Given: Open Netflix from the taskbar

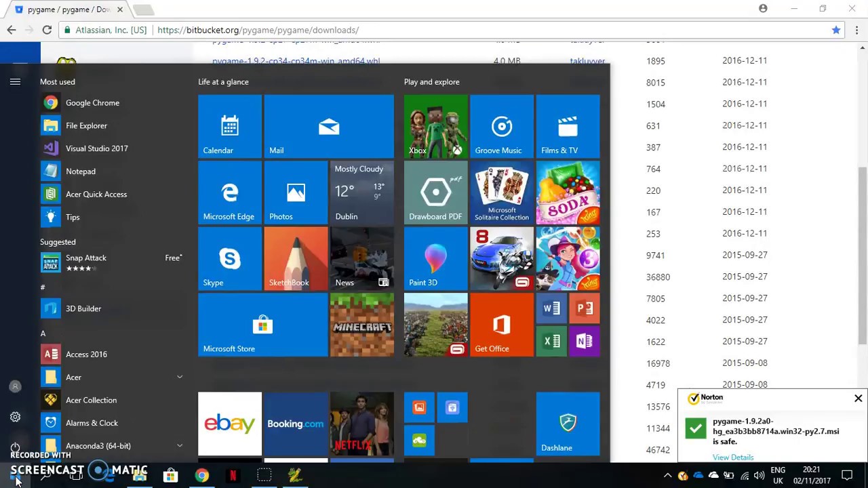Looking at the screenshot, I should click(x=233, y=475).
